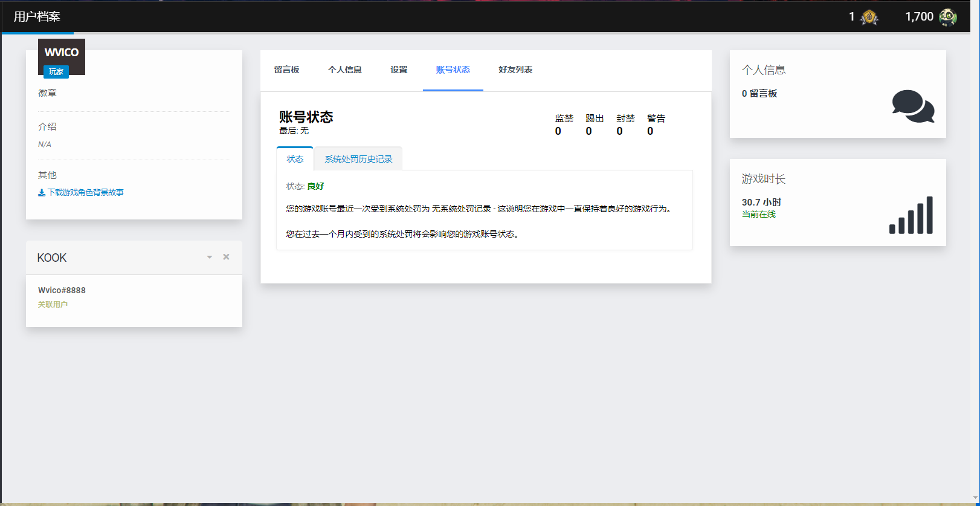
Task: Select the 状态 sub-tab
Action: coord(295,159)
